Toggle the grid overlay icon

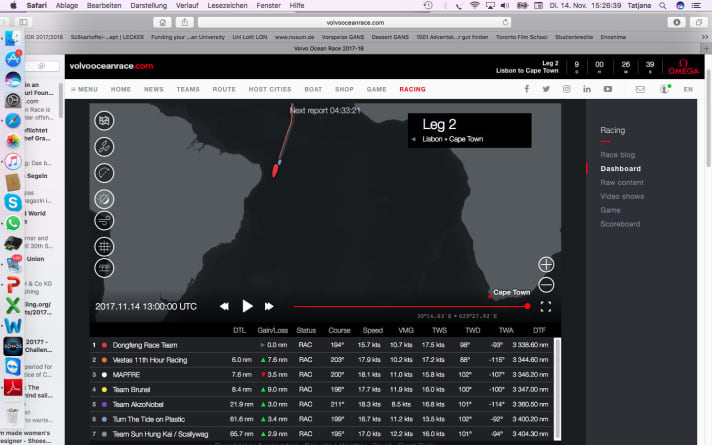click(x=104, y=247)
